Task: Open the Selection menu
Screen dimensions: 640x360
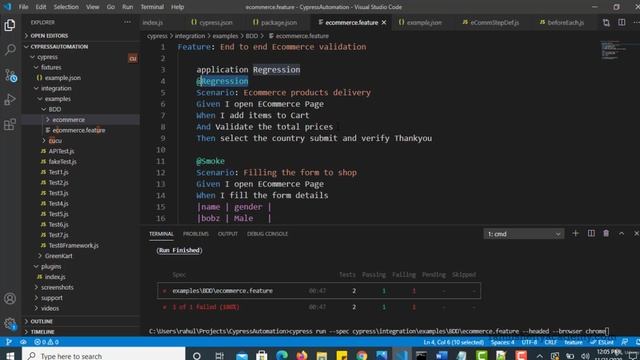Action: click(66, 7)
